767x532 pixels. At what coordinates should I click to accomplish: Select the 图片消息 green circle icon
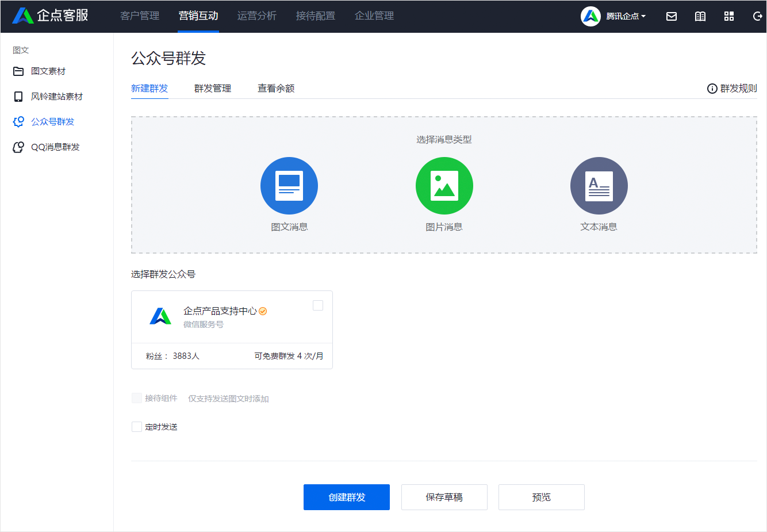[x=444, y=186]
